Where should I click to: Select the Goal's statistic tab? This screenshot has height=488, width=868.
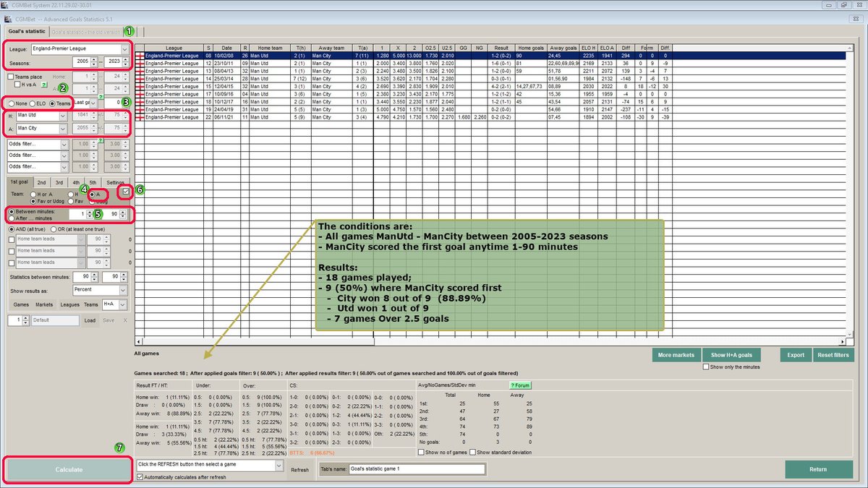click(x=26, y=32)
